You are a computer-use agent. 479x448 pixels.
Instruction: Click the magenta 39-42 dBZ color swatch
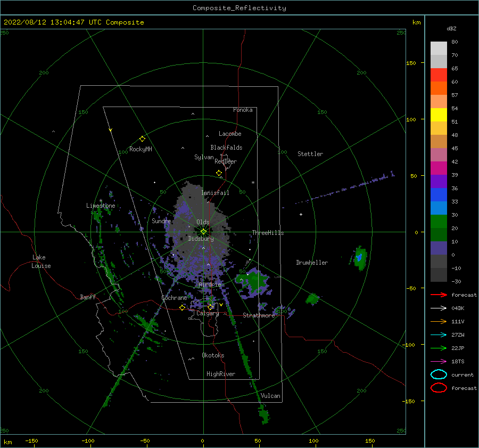(x=439, y=168)
